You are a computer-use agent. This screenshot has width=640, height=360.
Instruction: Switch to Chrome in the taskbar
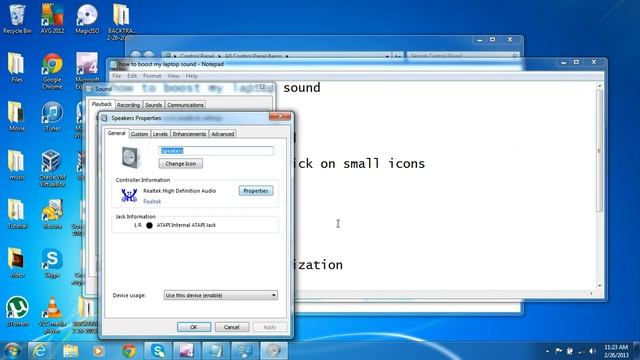pos(129,351)
